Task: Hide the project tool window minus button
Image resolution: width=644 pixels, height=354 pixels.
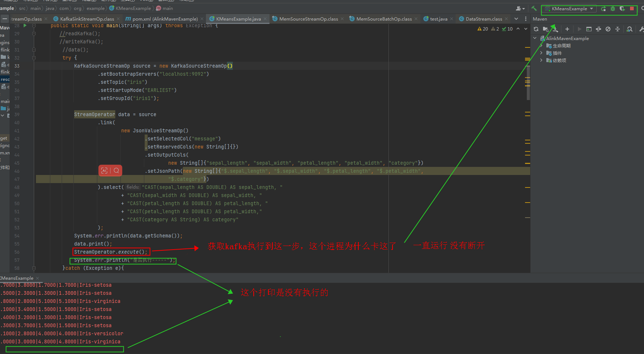Action: 4,19
